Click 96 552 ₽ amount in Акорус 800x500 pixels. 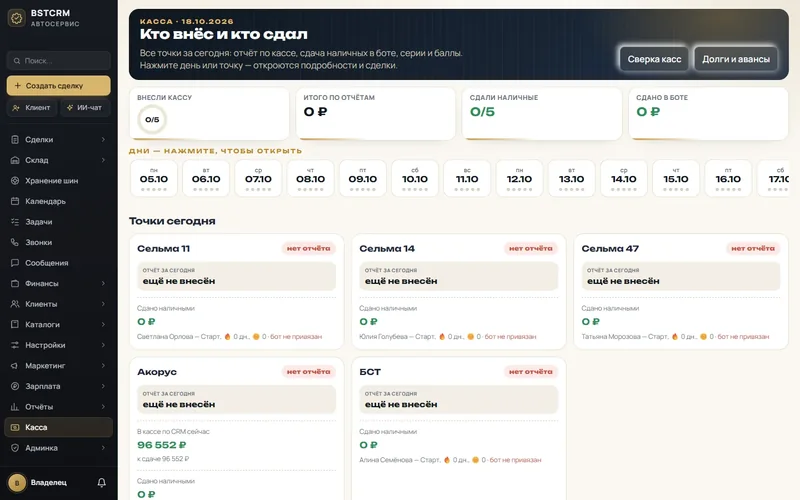click(162, 445)
